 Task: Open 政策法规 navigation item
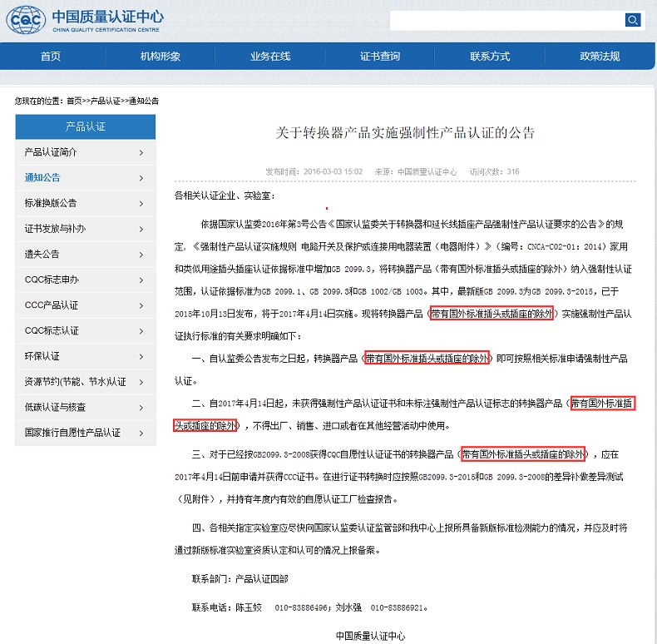(600, 57)
